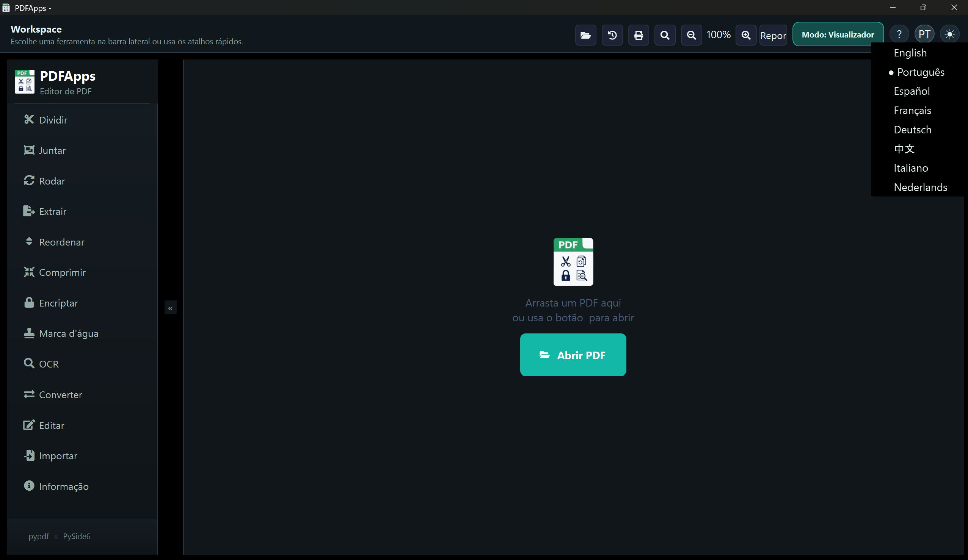This screenshot has height=560, width=968.
Task: Click the search magnifier in the toolbar
Action: pyautogui.click(x=665, y=35)
